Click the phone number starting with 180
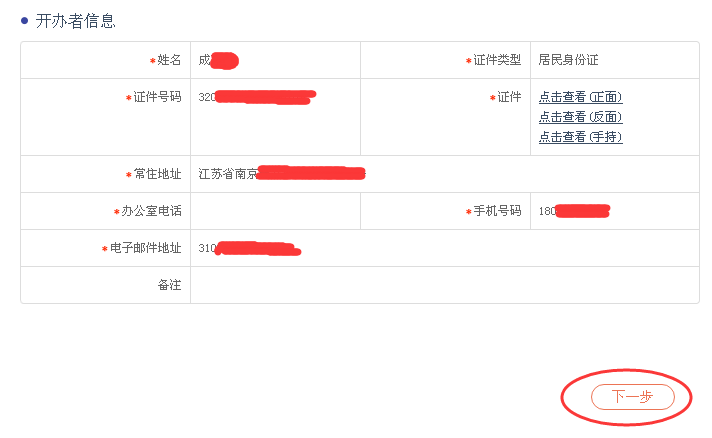The image size is (712, 438). coord(574,211)
